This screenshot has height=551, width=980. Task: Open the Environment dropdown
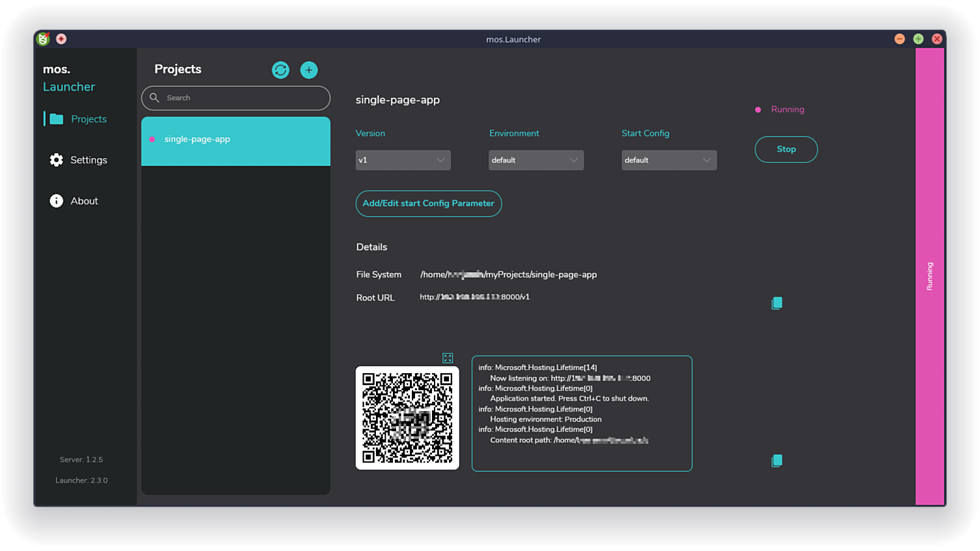(536, 160)
